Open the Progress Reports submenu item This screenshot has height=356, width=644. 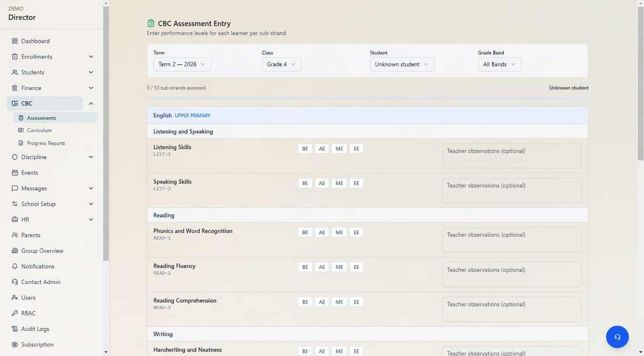(55, 143)
